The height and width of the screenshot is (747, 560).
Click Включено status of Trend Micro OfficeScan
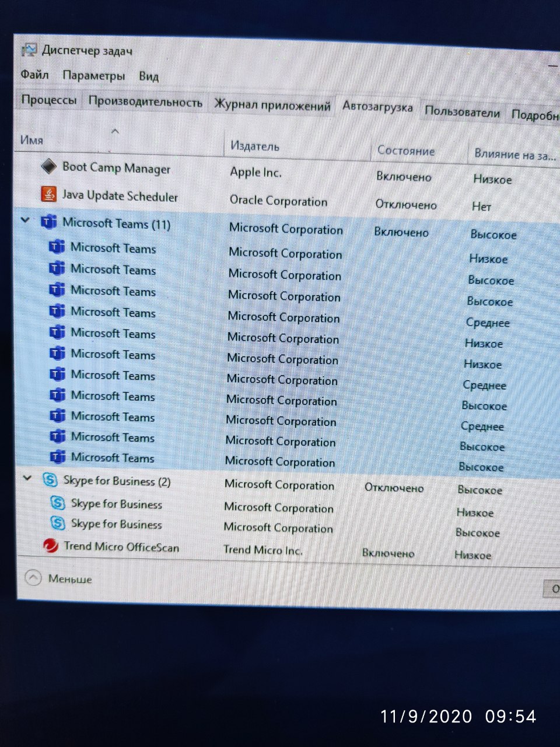click(x=388, y=553)
